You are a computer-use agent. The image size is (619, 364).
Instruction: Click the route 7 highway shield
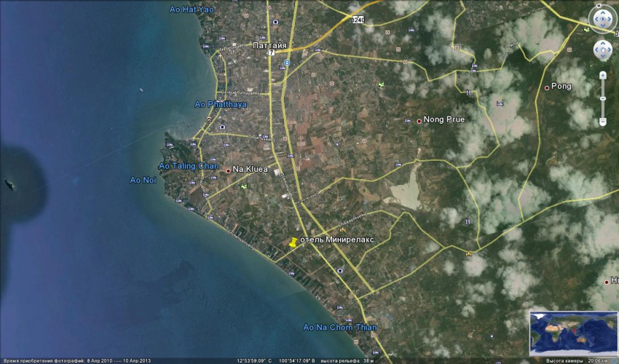point(271,53)
